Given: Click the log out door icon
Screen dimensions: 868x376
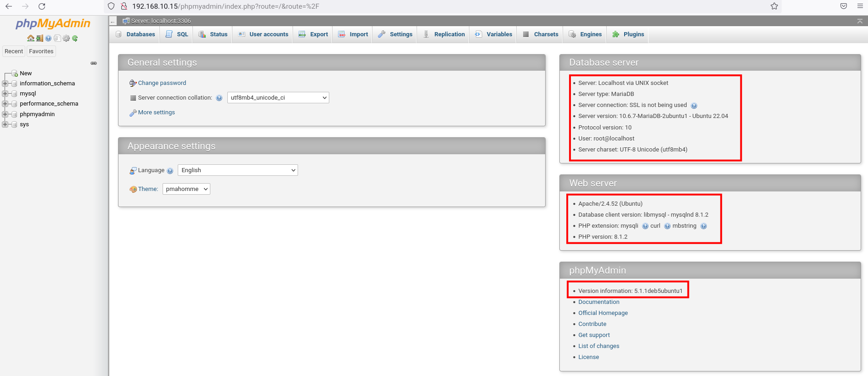Looking at the screenshot, I should pyautogui.click(x=39, y=38).
